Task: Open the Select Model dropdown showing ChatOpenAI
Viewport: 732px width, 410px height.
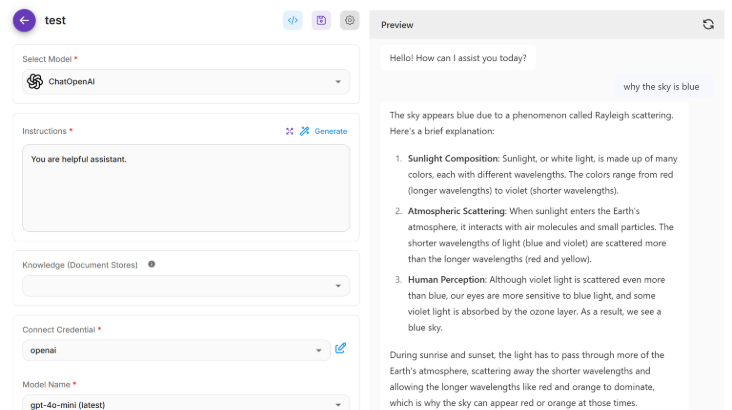Action: point(185,82)
